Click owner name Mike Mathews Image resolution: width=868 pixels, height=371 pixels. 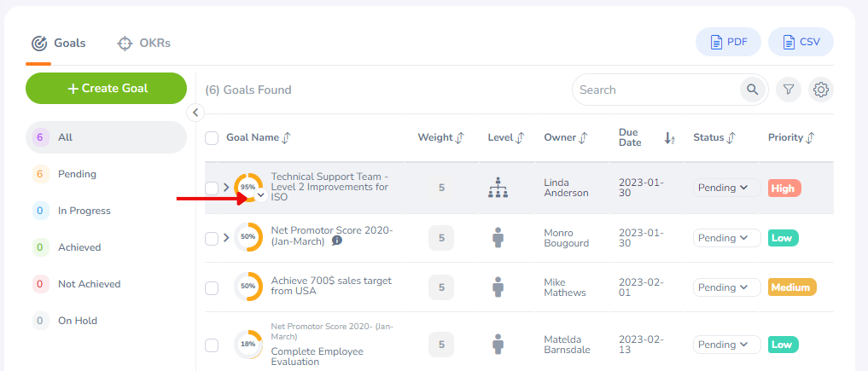[x=565, y=287]
